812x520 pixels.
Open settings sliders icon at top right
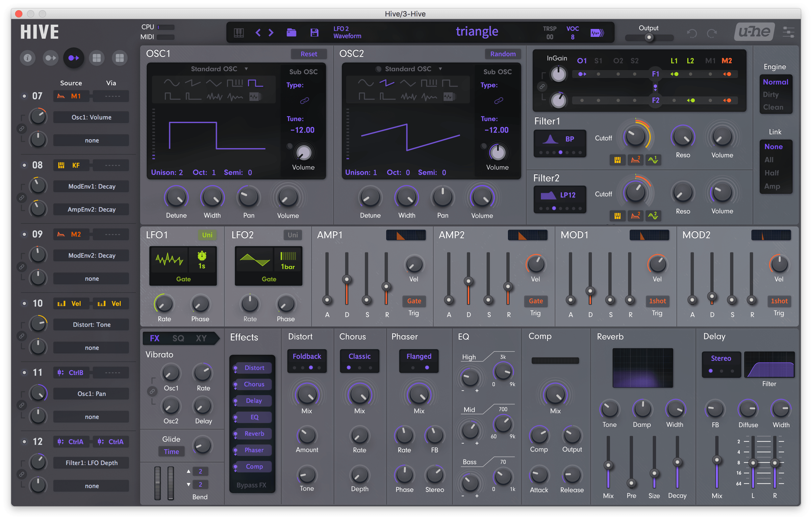788,32
